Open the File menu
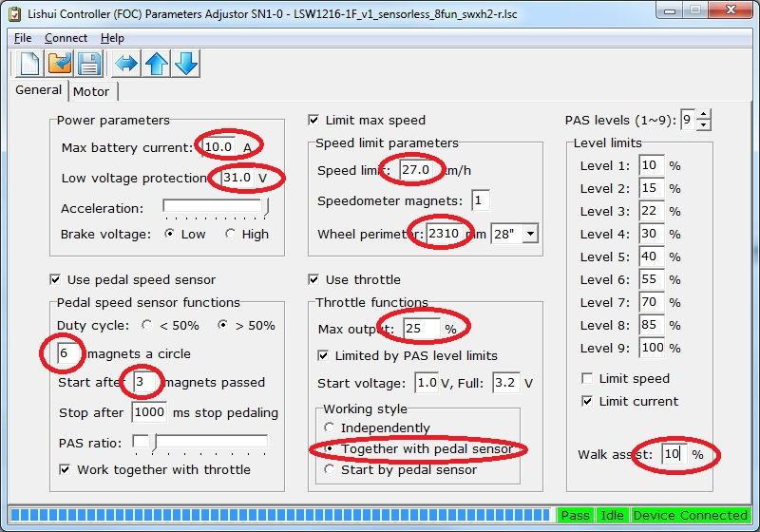Screen dimensions: 760x532 [23, 38]
